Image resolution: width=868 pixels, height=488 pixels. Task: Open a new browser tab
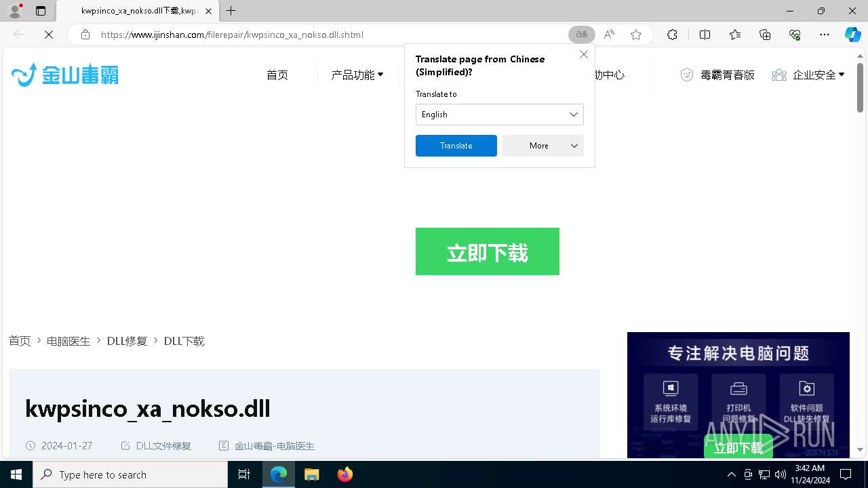pos(231,11)
